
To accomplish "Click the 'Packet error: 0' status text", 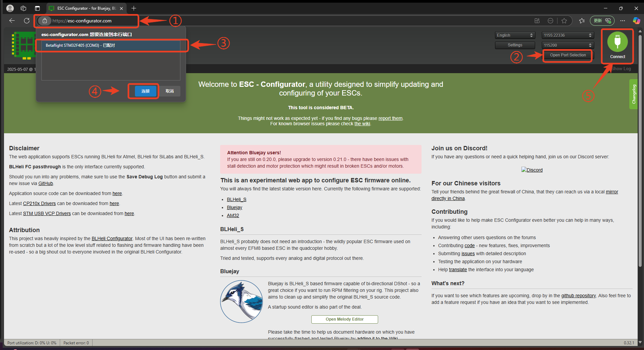I will click(76, 343).
